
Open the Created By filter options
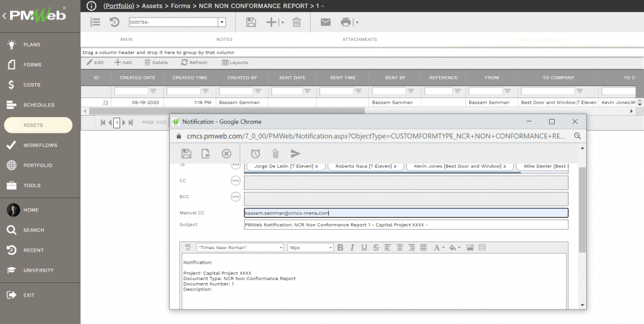point(258,91)
